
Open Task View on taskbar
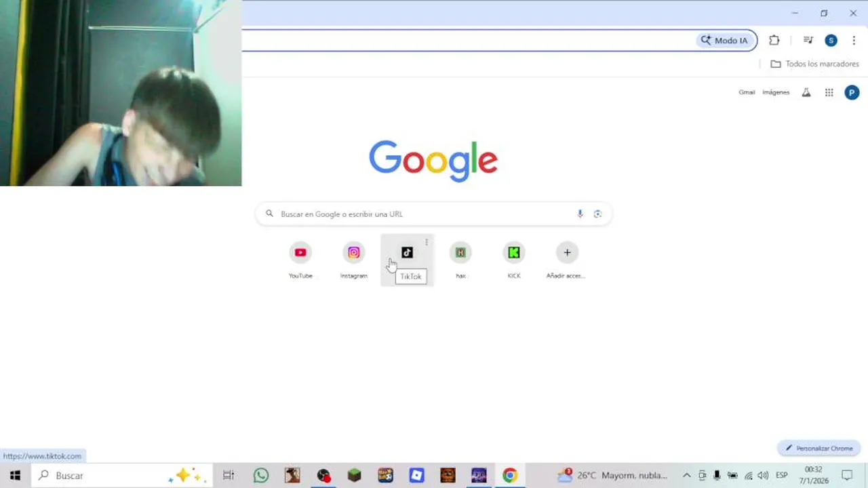click(229, 475)
